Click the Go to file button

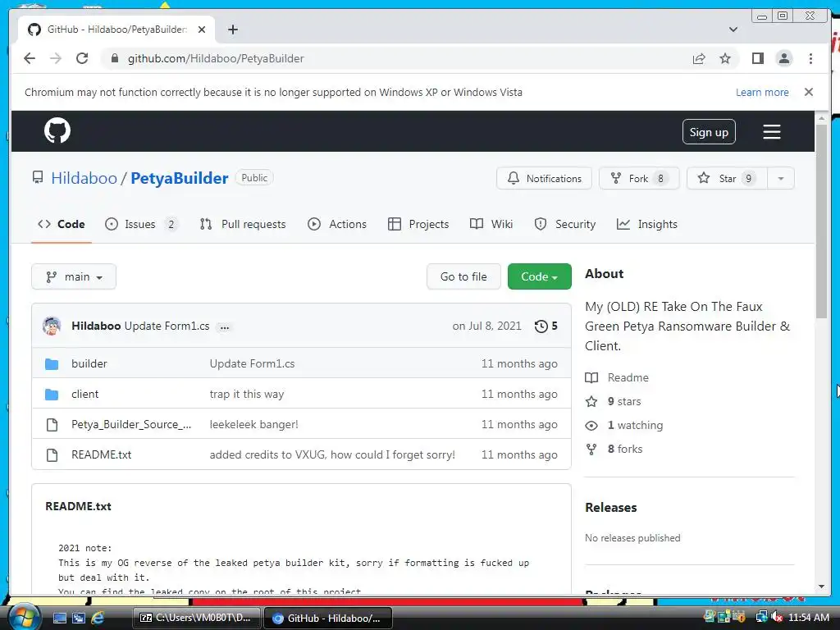pos(463,276)
